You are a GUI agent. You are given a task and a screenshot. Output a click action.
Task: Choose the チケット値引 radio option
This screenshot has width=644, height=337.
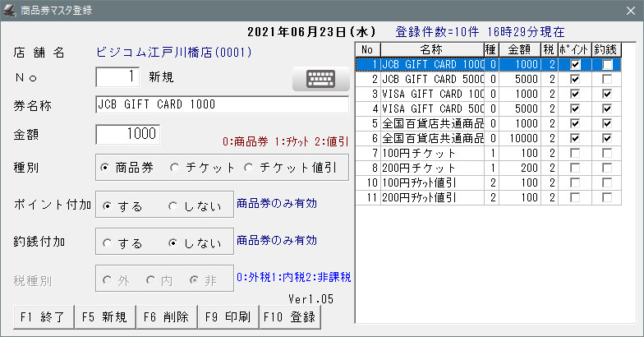(x=249, y=167)
